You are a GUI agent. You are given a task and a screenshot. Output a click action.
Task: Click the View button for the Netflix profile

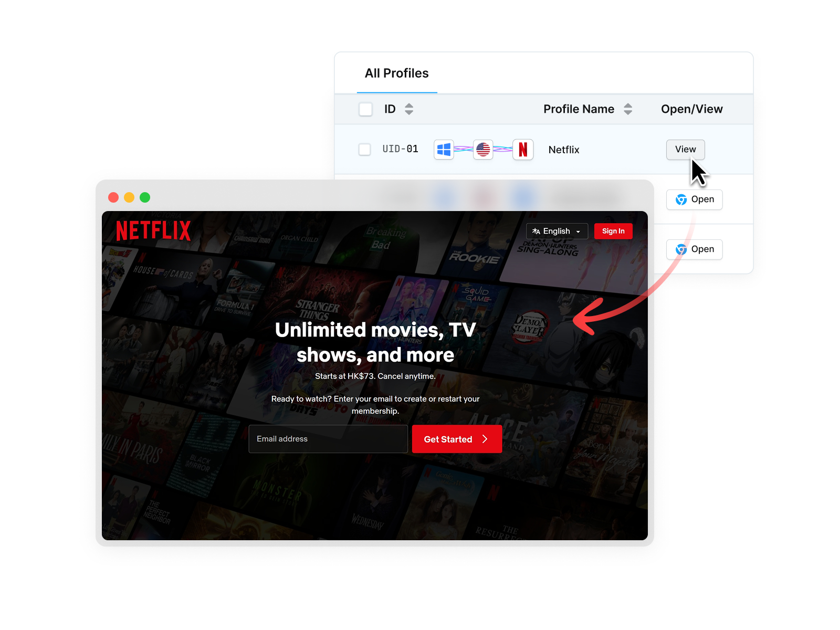pyautogui.click(x=685, y=149)
